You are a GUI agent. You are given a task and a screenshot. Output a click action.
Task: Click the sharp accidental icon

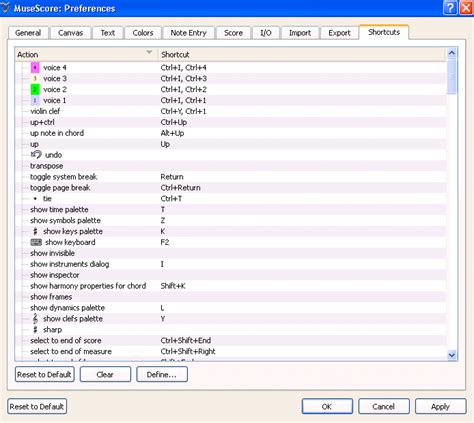click(35, 330)
